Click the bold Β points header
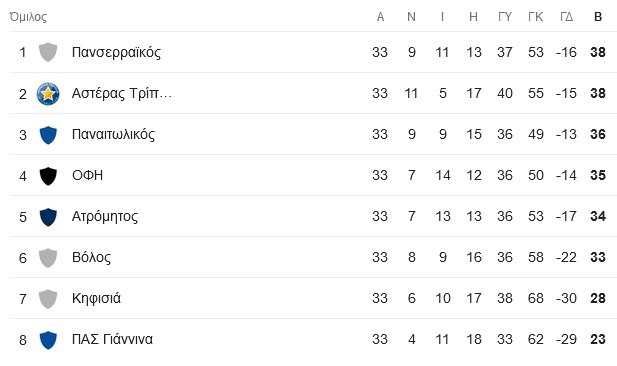The height and width of the screenshot is (366, 617). pyautogui.click(x=598, y=17)
